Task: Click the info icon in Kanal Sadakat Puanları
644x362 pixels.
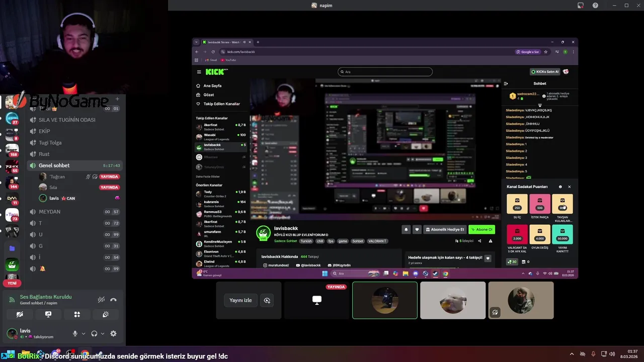Action: point(560,187)
